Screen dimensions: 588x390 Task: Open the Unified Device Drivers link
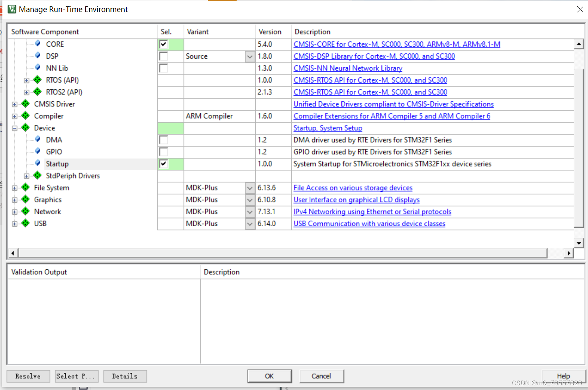point(394,104)
